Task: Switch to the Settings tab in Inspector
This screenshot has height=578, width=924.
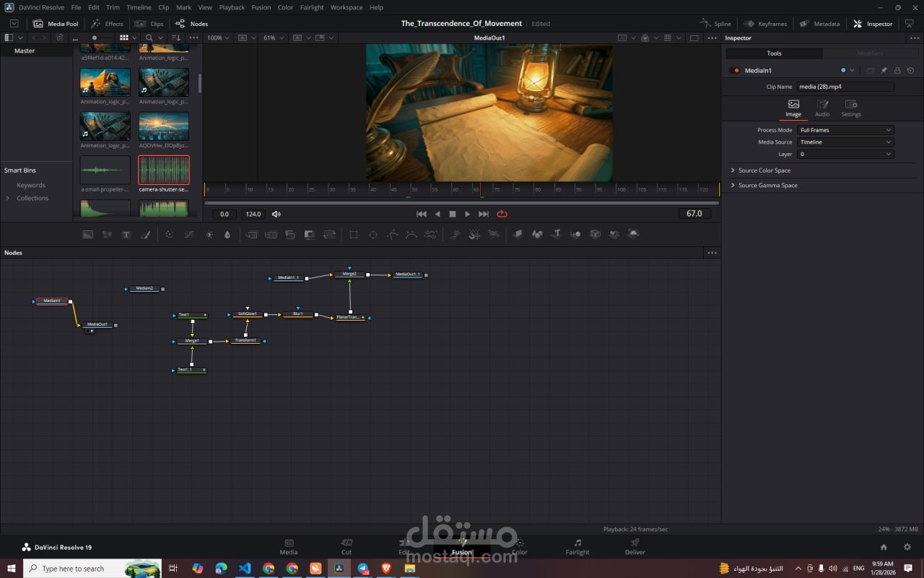Action: tap(850, 108)
